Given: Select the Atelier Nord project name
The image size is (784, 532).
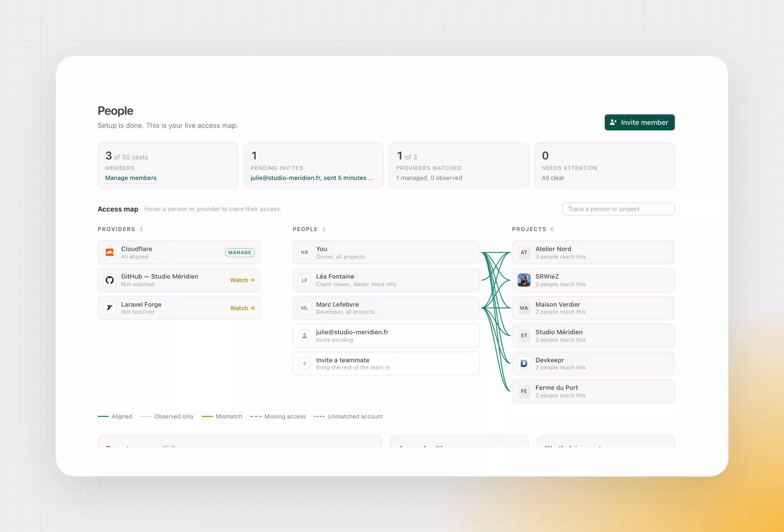Looking at the screenshot, I should coord(553,249).
